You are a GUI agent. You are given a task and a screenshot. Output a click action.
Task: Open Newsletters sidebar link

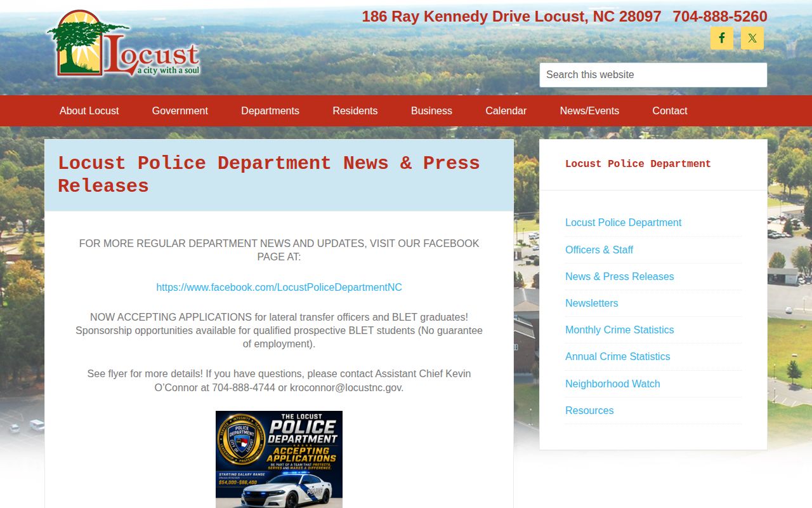tap(592, 303)
